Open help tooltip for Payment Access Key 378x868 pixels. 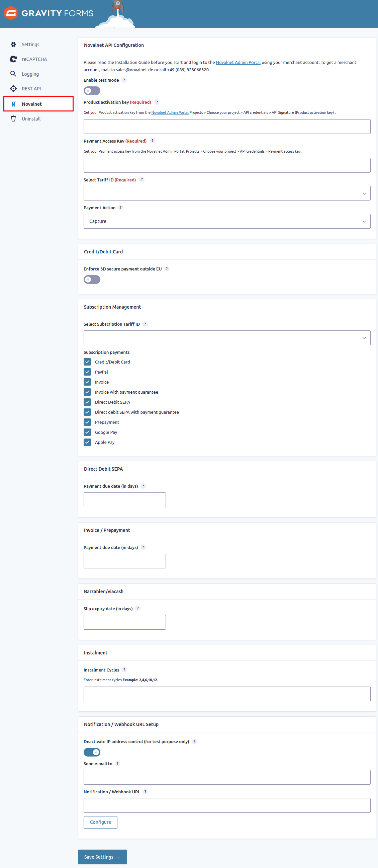(x=153, y=141)
